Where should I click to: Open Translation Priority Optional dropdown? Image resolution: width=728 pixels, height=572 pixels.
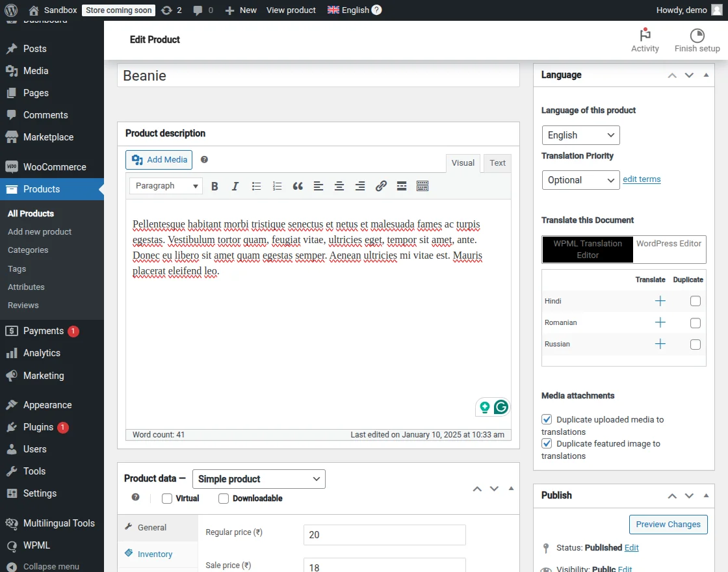point(580,180)
